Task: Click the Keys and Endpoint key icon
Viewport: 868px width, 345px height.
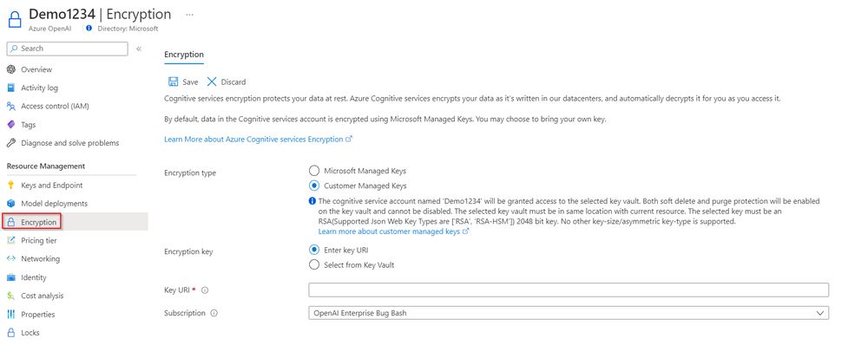Action: 11,186
